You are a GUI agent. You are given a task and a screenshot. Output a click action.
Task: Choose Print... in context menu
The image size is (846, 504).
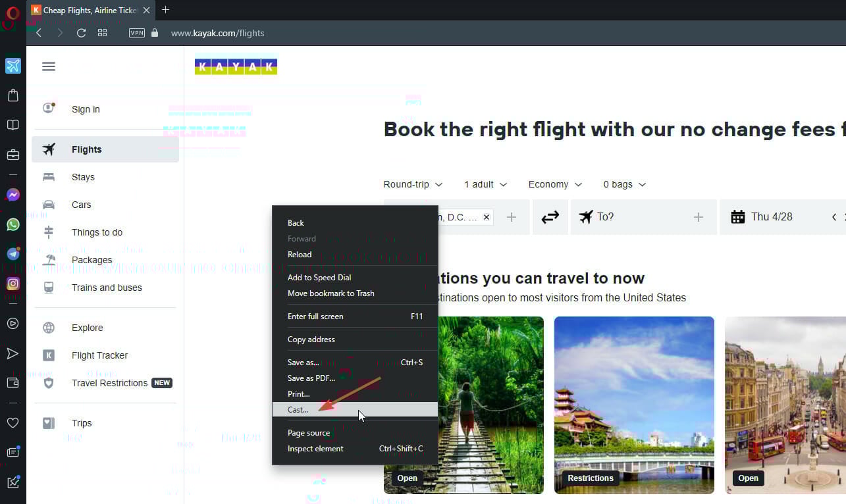click(355, 394)
